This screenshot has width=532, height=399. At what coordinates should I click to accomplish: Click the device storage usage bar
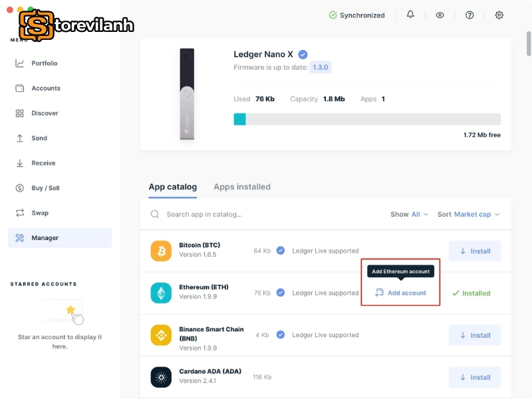coord(367,120)
